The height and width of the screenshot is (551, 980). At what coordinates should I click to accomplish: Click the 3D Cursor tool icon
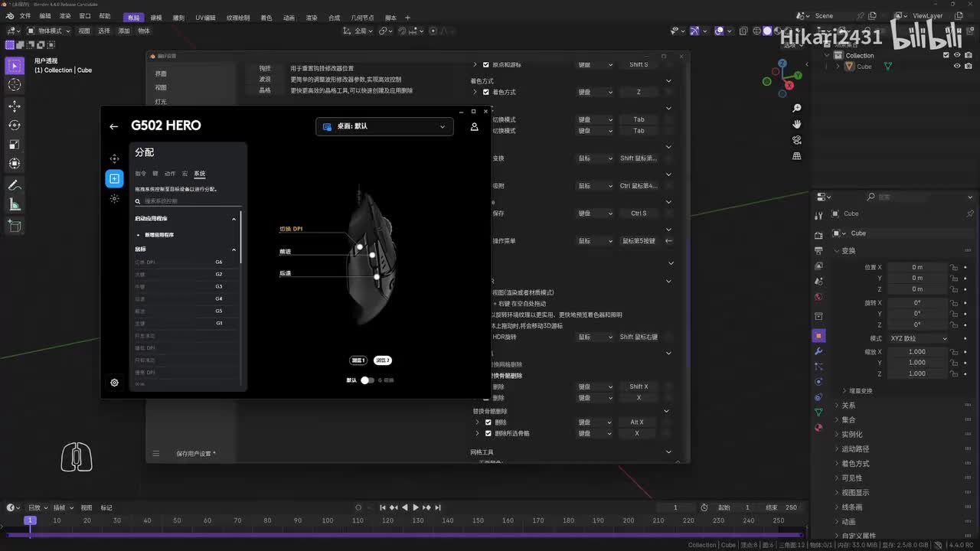coord(15,85)
